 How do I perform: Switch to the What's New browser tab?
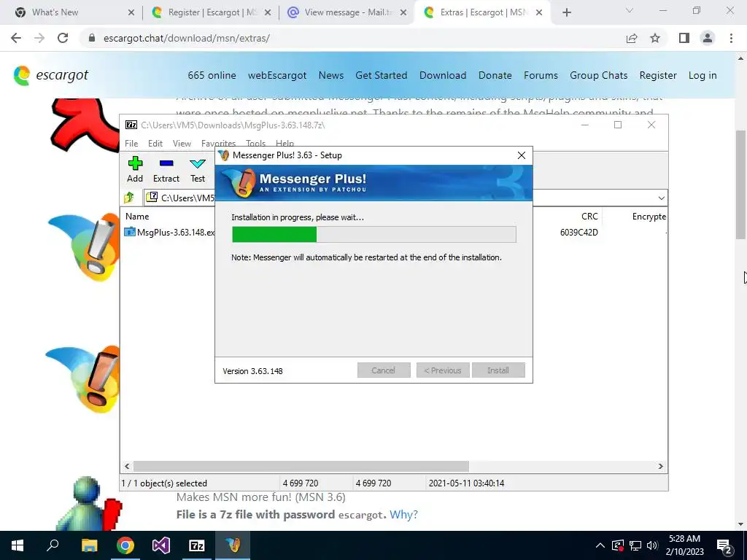[x=74, y=12]
